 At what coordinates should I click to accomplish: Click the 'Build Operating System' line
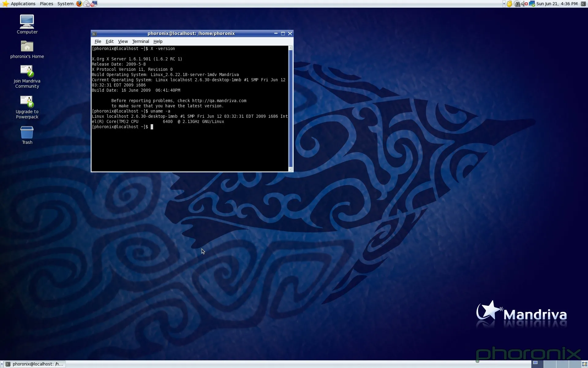click(x=165, y=75)
